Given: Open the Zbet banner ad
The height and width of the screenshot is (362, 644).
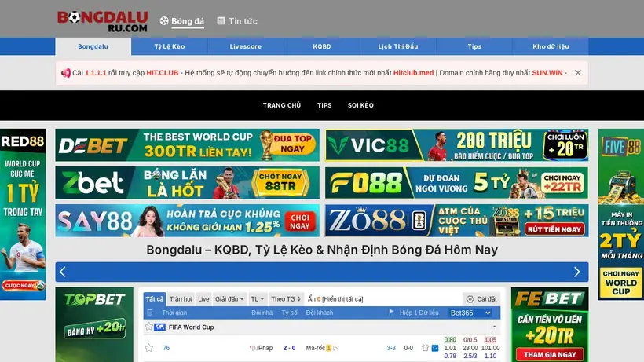Looking at the screenshot, I should pos(187,183).
